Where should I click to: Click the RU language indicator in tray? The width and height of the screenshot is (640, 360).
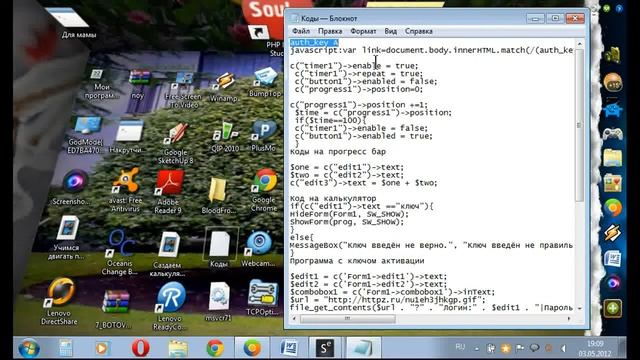pos(460,347)
